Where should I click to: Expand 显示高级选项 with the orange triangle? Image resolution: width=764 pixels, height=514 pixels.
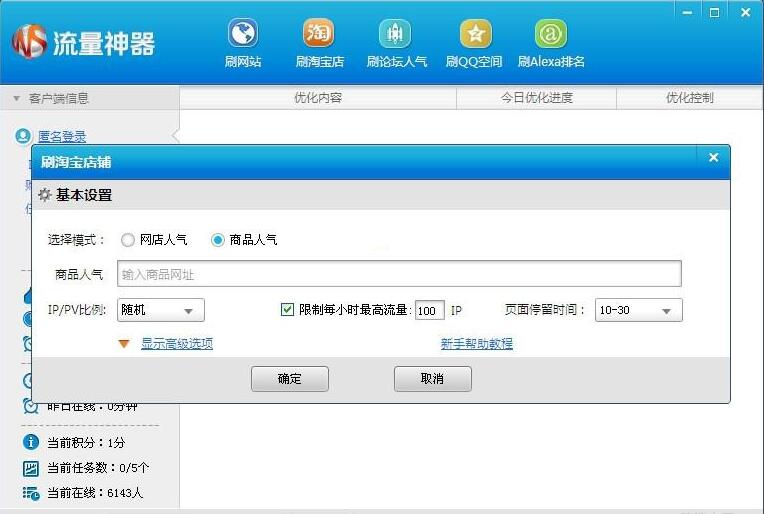pyautogui.click(x=124, y=344)
